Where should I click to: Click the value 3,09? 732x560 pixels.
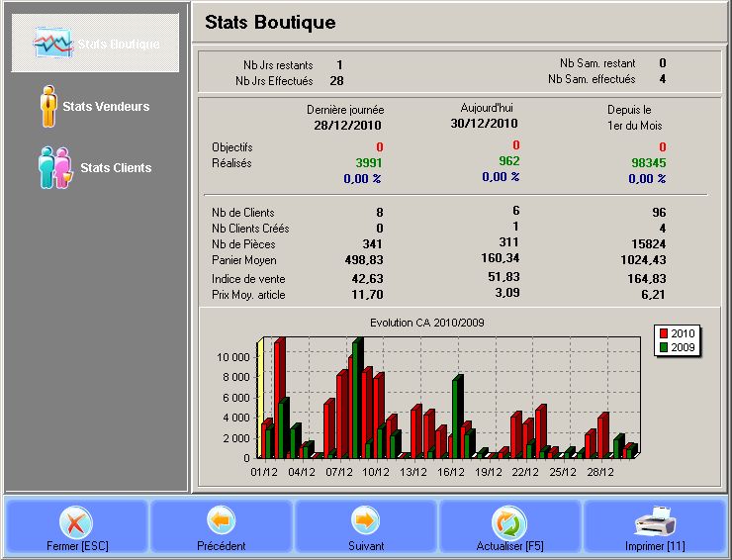click(507, 293)
